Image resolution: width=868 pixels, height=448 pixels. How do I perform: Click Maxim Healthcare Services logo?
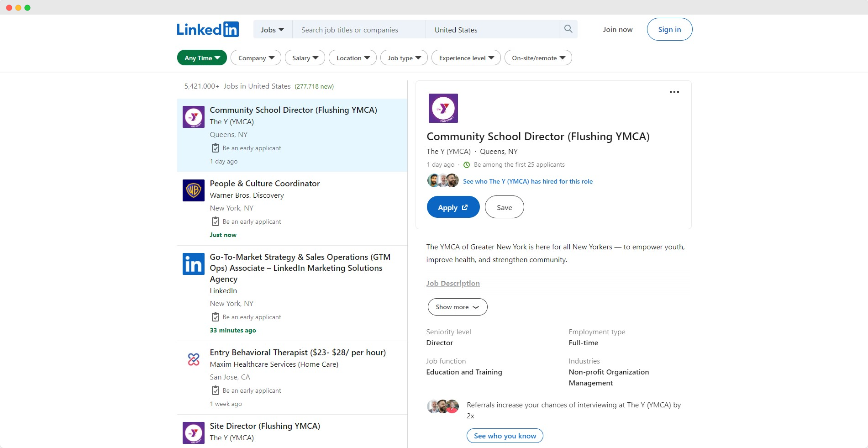tap(194, 359)
